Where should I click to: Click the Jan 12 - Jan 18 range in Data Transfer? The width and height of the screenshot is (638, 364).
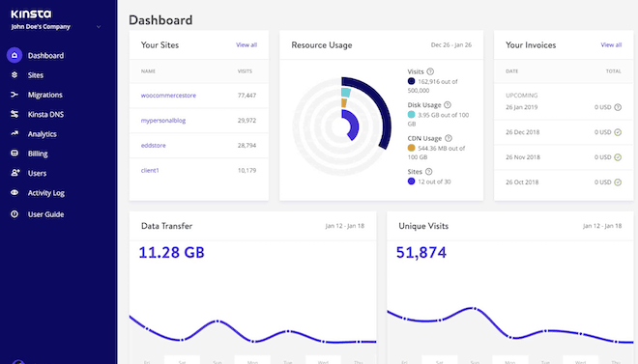coord(345,226)
